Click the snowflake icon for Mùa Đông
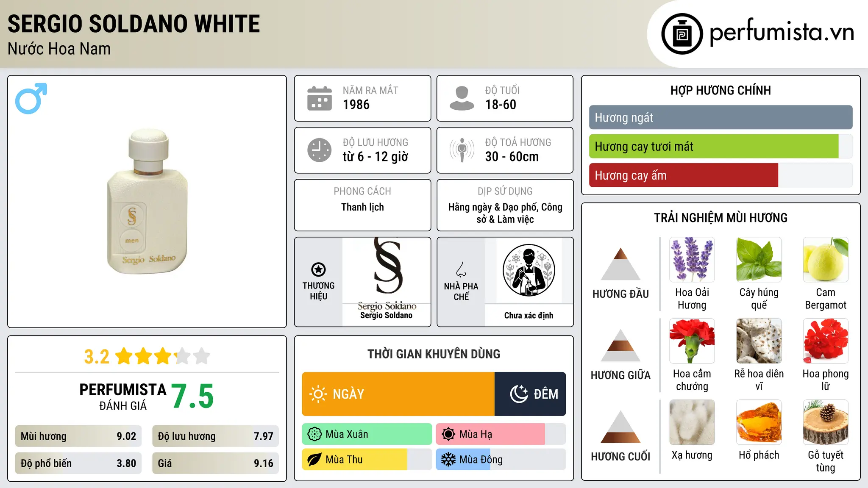 (448, 460)
